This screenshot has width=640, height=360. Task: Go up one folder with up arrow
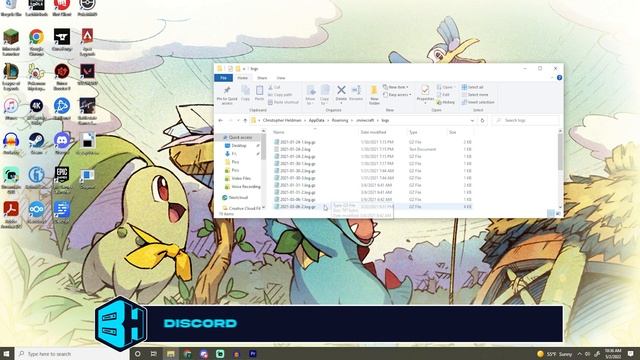pyautogui.click(x=245, y=120)
